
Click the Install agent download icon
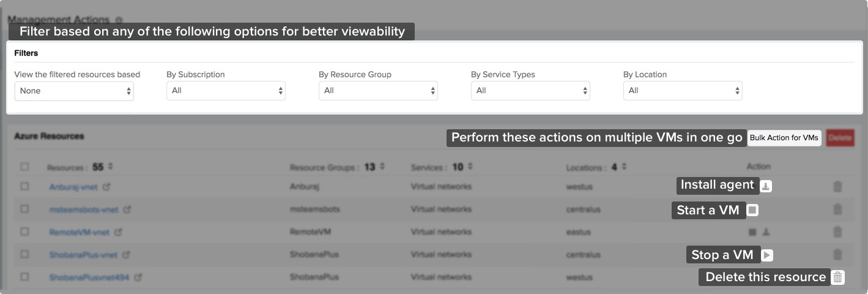[x=766, y=186]
